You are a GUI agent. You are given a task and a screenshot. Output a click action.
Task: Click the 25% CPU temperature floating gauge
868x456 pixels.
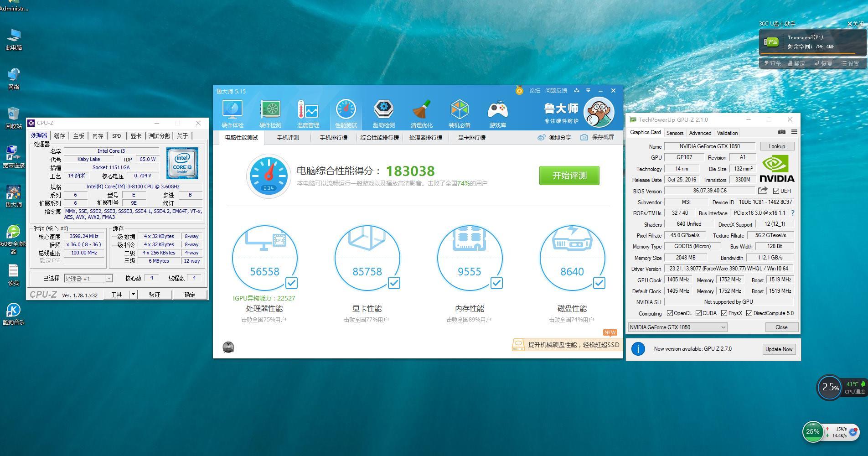coord(830,387)
